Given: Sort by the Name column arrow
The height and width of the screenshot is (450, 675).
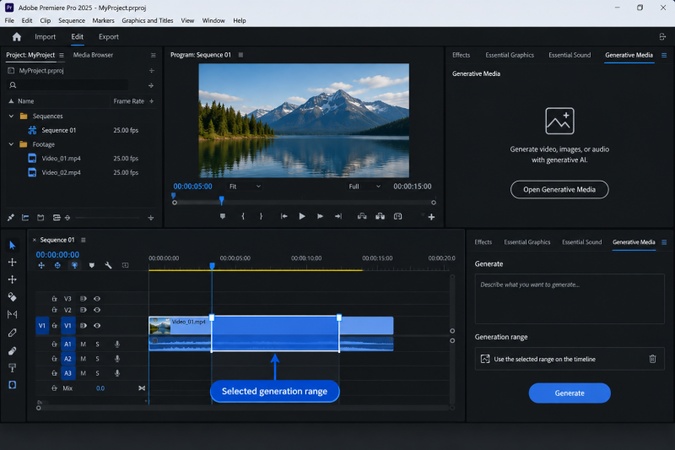Looking at the screenshot, I should point(11,101).
